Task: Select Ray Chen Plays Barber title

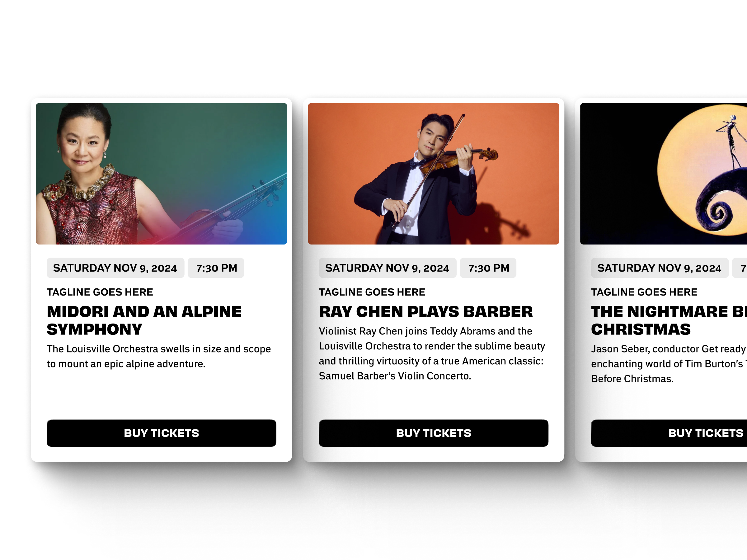Action: [426, 311]
